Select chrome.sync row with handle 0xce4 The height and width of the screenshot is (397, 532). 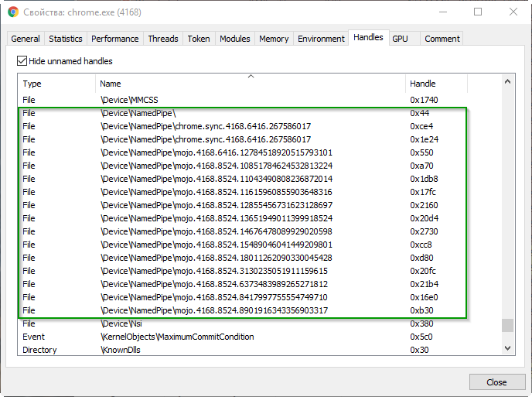click(243, 126)
